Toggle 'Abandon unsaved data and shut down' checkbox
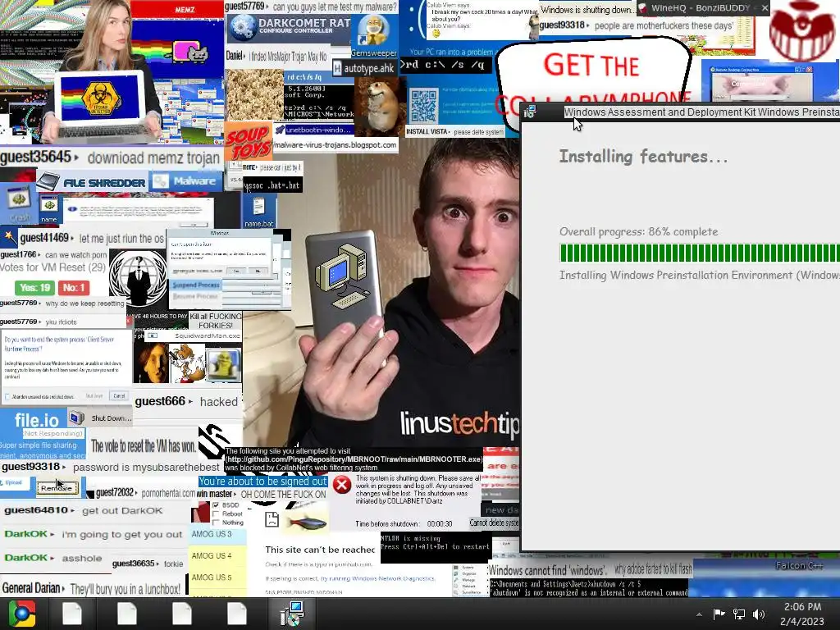This screenshot has height=630, width=840. (x=7, y=396)
